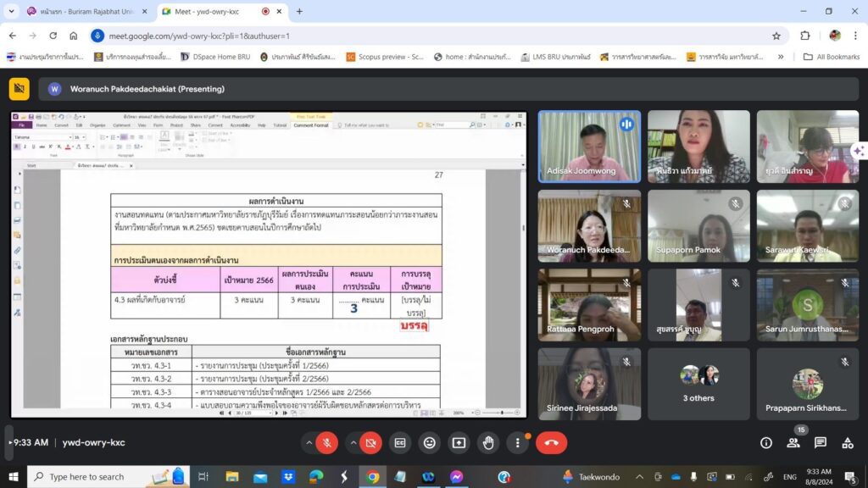Open Dropbox from the taskbar

(288, 476)
